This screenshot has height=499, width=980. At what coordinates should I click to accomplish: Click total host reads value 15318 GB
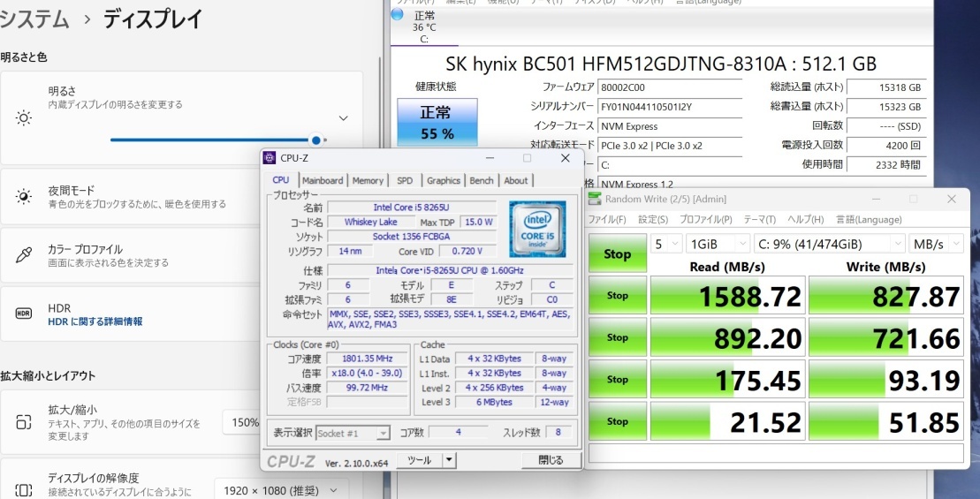point(886,88)
